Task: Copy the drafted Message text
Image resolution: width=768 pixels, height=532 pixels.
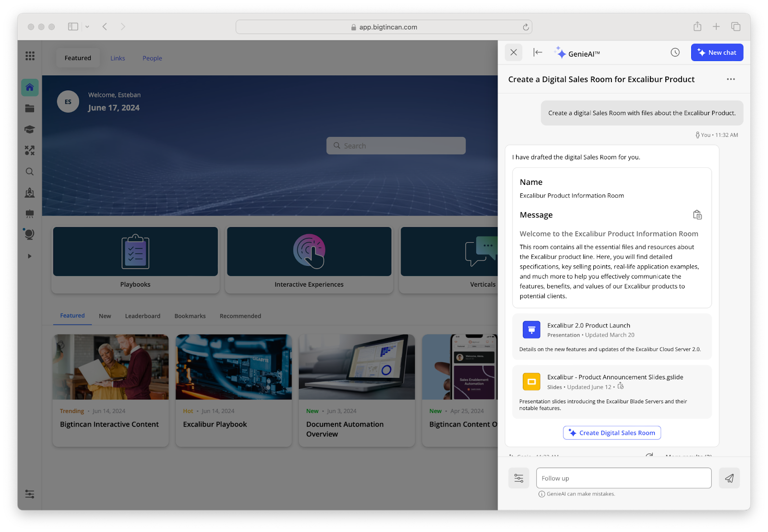Action: coord(697,215)
